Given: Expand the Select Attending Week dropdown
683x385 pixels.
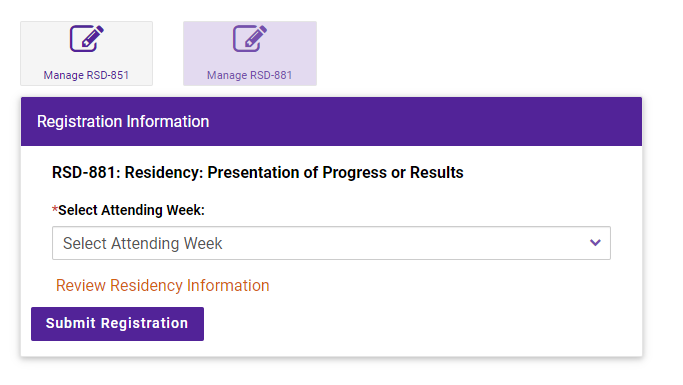Looking at the screenshot, I should coord(331,243).
